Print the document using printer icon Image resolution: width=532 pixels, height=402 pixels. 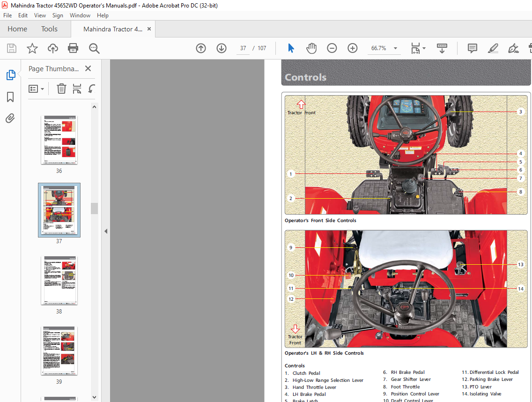pos(73,48)
